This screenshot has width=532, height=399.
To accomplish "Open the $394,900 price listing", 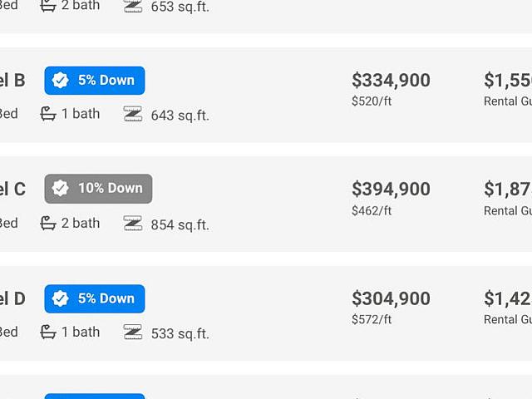I will coord(391,189).
